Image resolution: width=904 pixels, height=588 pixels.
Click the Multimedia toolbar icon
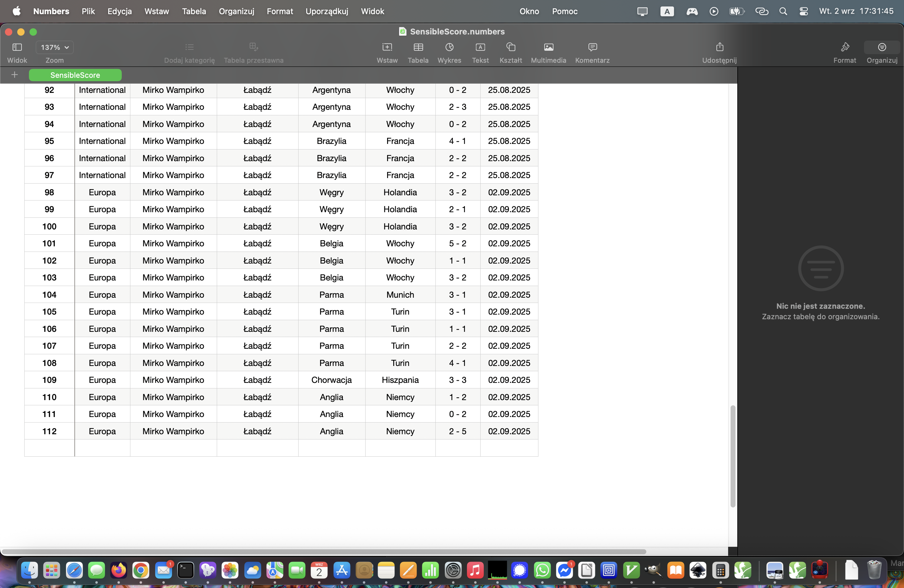[548, 47]
